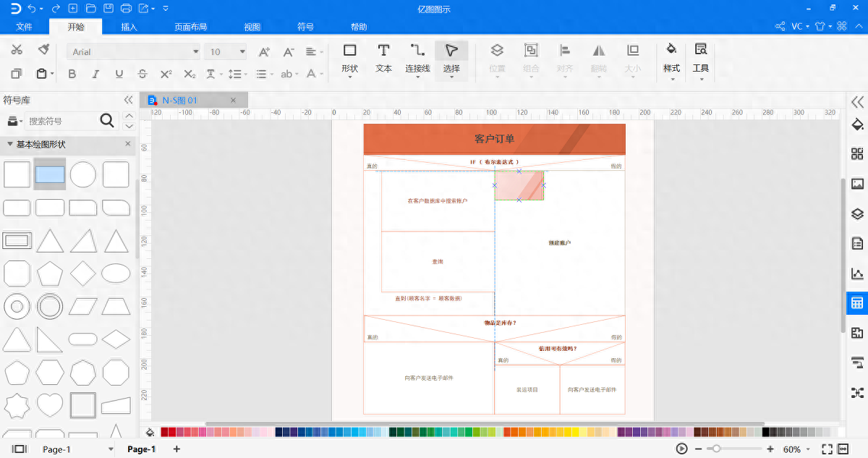Viewport: 868px width, 458px height.
Task: Toggle underline text formatting
Action: (x=119, y=74)
